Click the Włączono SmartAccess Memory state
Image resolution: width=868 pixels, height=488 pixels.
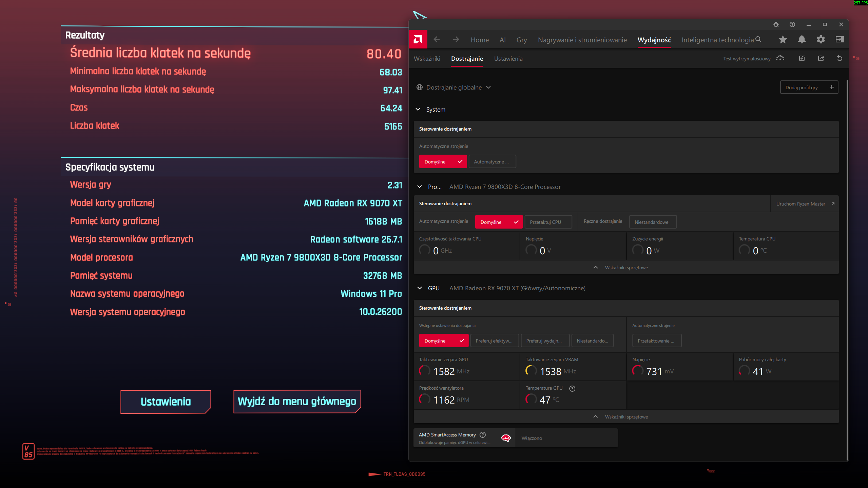coord(566,438)
